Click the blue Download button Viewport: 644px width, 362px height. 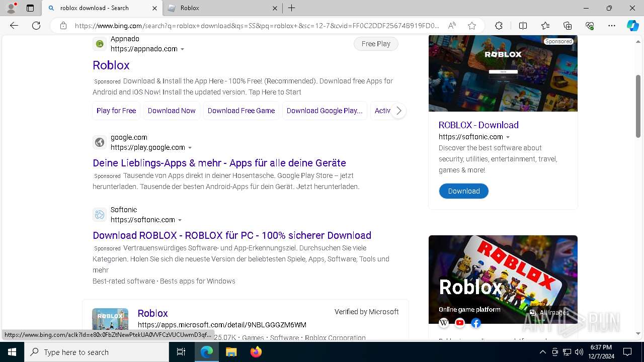(x=463, y=191)
